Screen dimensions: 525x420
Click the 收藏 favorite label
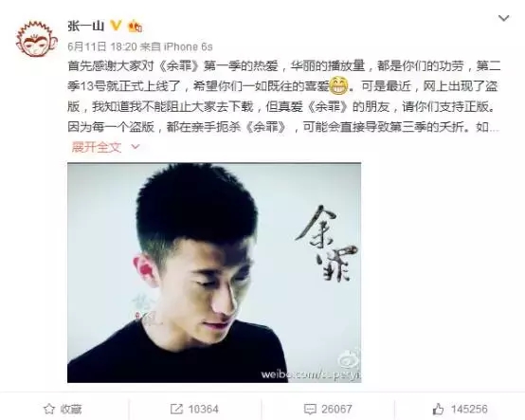tap(71, 409)
